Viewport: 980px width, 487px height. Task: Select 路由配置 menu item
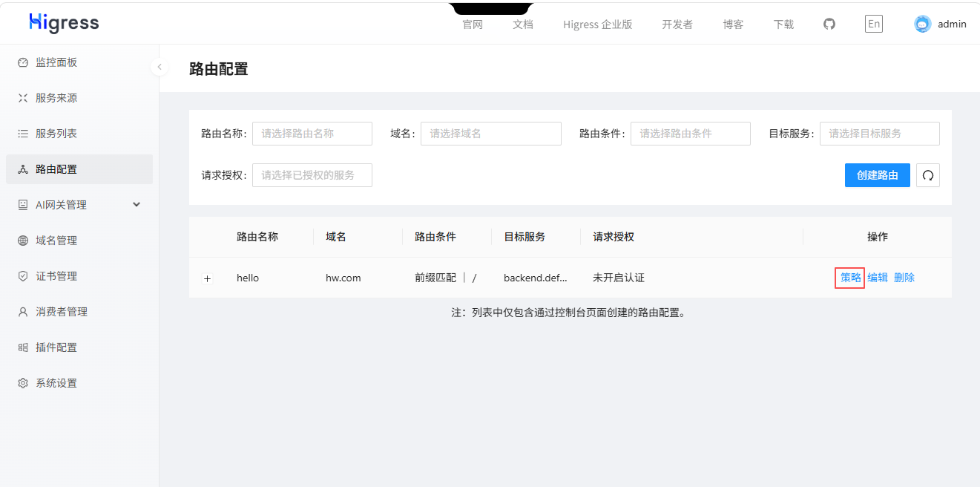[79, 169]
